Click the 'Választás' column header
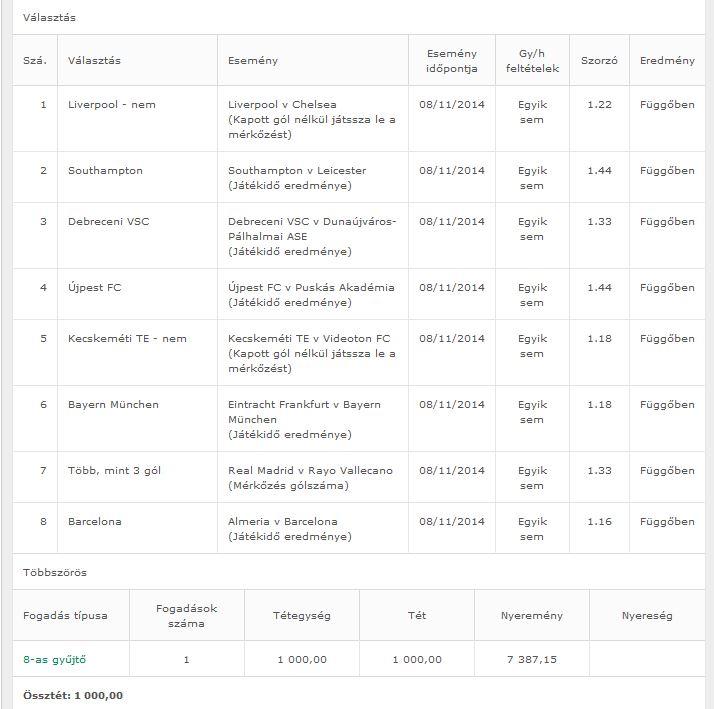 tap(94, 60)
